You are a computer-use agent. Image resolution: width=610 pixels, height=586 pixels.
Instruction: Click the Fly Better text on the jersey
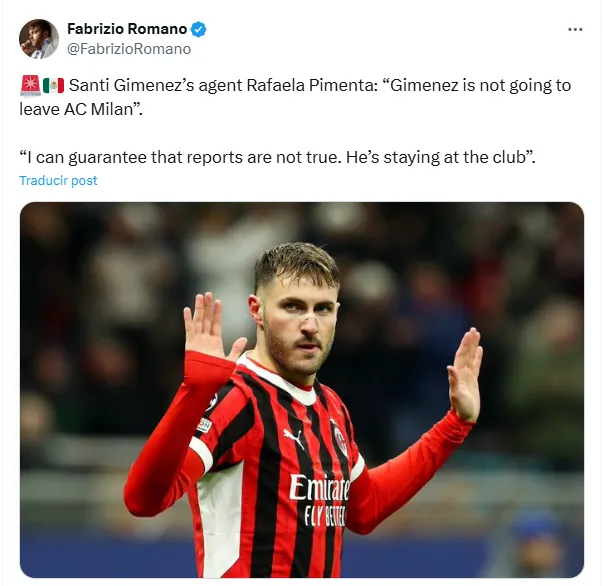[324, 516]
